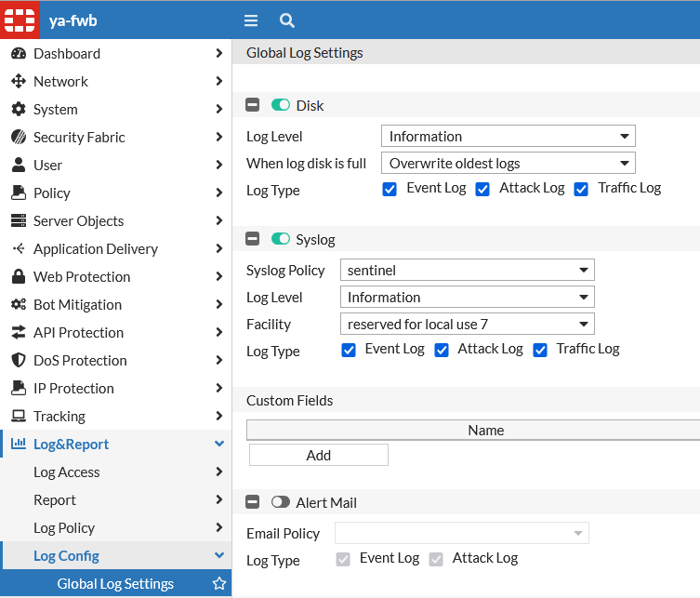
Task: Click the Web Protection padlock icon
Action: pos(18,277)
